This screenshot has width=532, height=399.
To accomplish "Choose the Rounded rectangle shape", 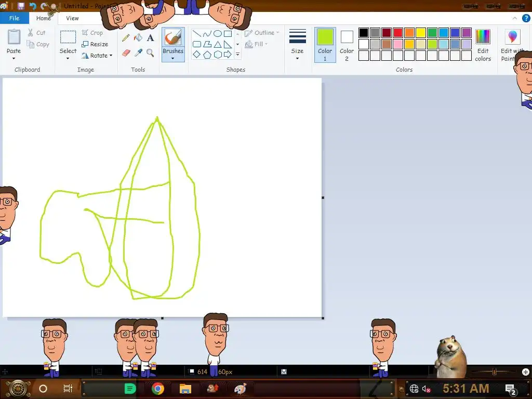I will [x=196, y=44].
